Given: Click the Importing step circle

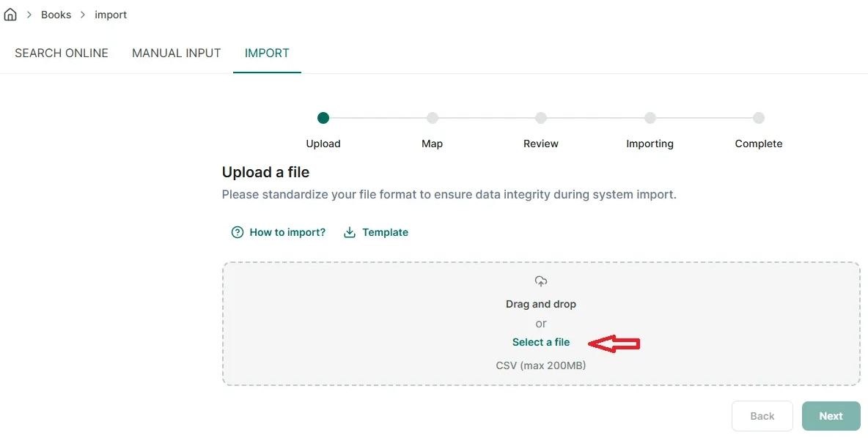Looking at the screenshot, I should tap(650, 118).
